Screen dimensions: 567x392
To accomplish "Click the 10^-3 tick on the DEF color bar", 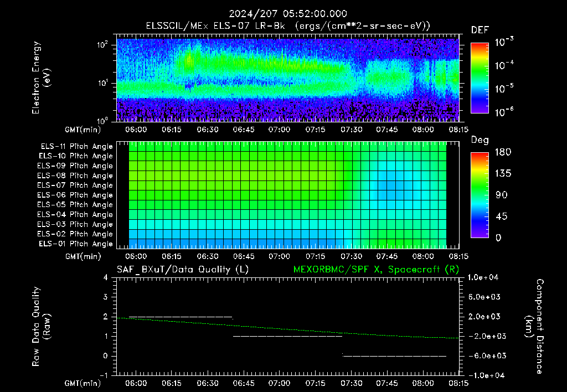I will pos(504,42).
